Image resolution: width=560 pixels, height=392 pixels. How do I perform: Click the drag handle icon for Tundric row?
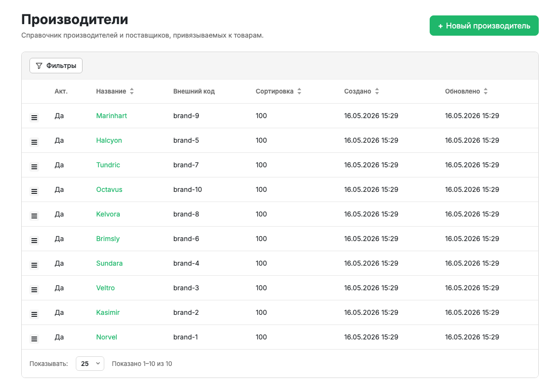coord(34,166)
